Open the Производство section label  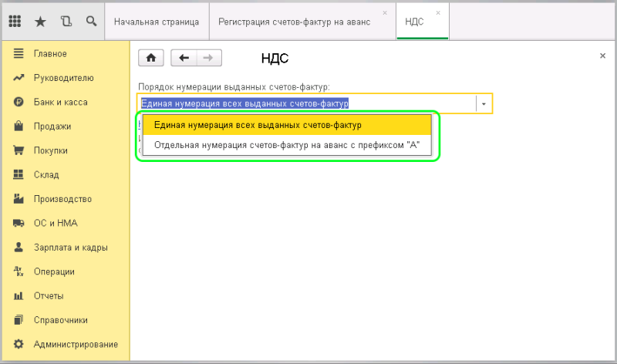coord(62,199)
